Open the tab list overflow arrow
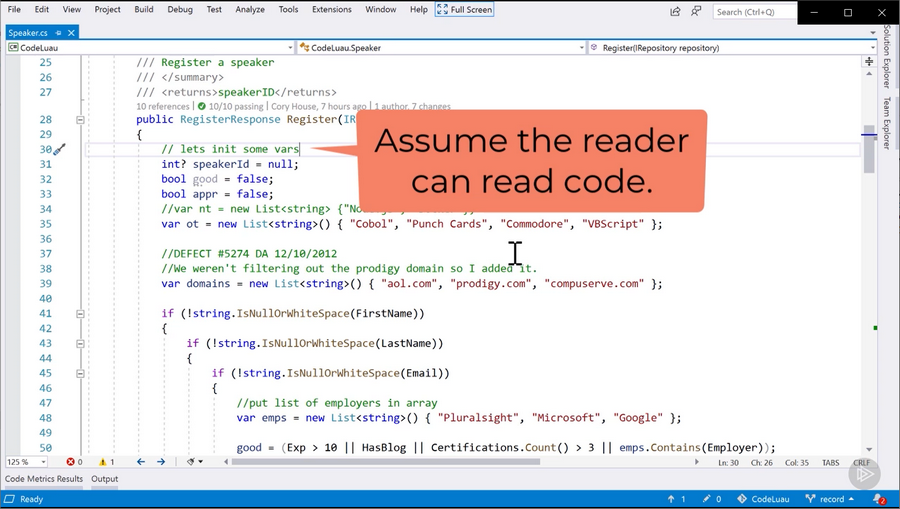900x509 pixels. pos(872,33)
